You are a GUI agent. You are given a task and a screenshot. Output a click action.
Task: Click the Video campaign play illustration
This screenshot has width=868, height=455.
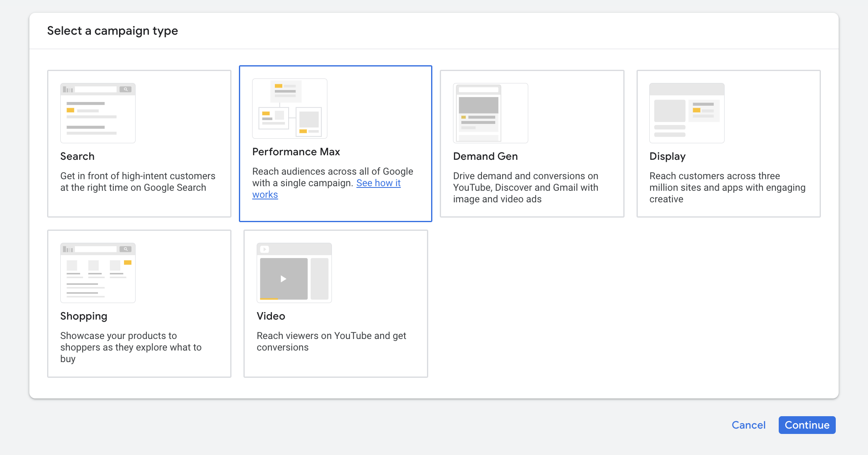point(294,273)
